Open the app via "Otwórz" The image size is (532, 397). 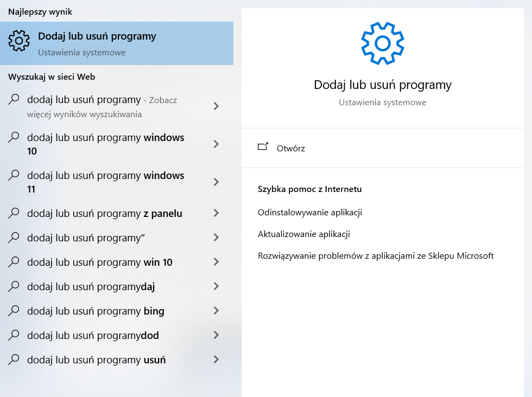click(x=290, y=148)
